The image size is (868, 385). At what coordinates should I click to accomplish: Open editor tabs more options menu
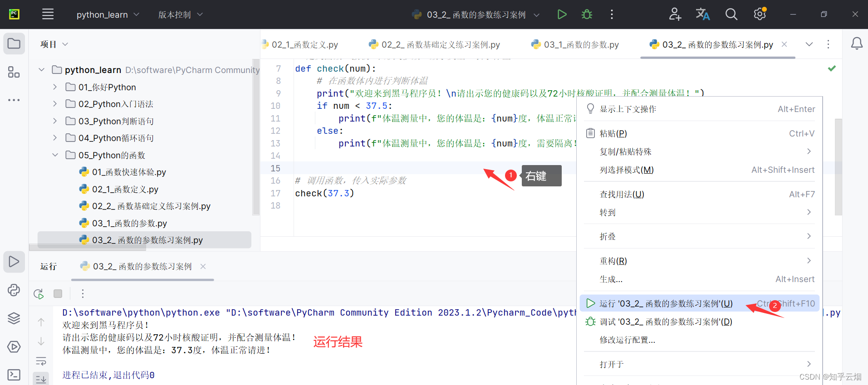pyautogui.click(x=828, y=44)
